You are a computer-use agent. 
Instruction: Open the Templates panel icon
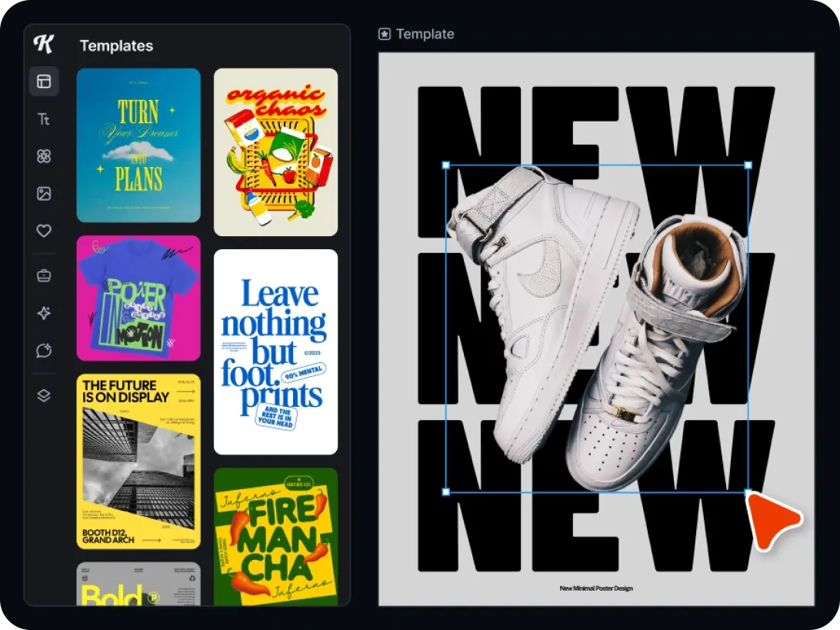[44, 82]
